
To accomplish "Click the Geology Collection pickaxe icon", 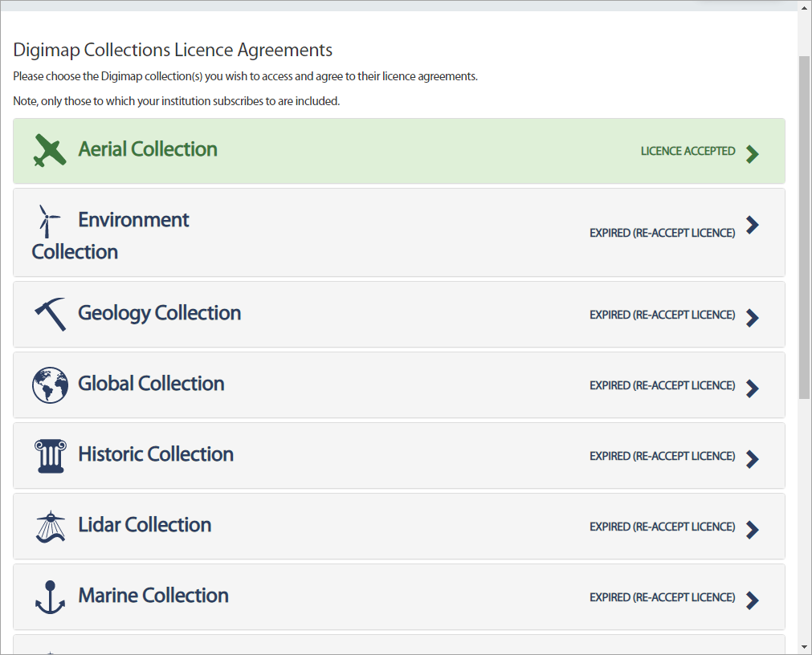I will [x=51, y=314].
